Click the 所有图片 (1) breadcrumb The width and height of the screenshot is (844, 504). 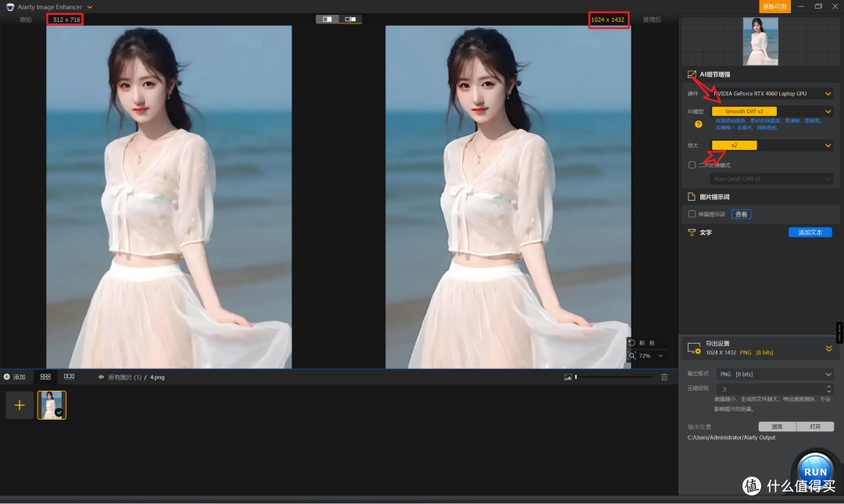coord(125,377)
